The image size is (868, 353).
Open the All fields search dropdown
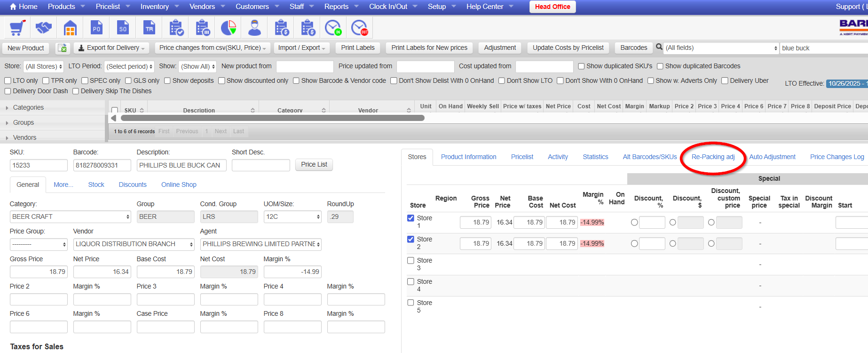coord(721,48)
